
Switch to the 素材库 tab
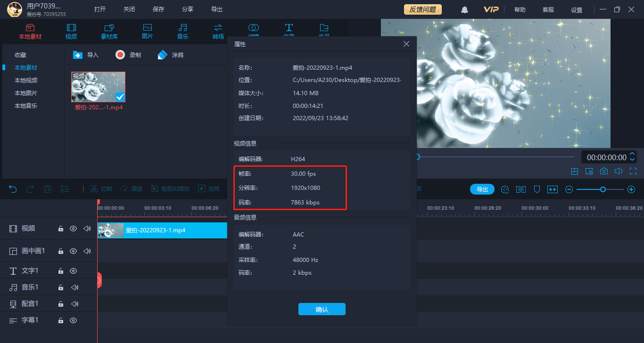point(109,31)
